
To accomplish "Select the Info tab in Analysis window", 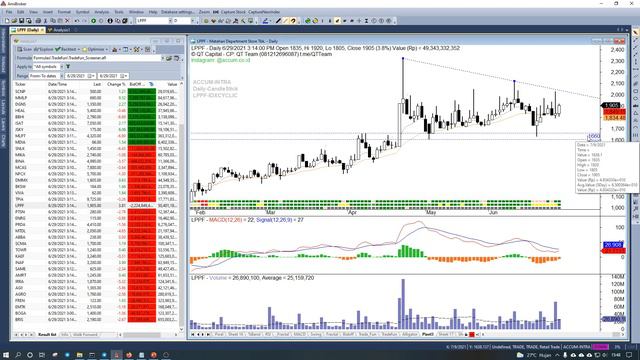I will point(64,335).
